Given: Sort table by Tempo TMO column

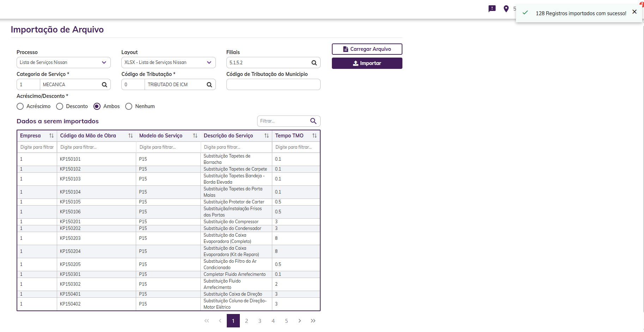Looking at the screenshot, I should click(314, 136).
